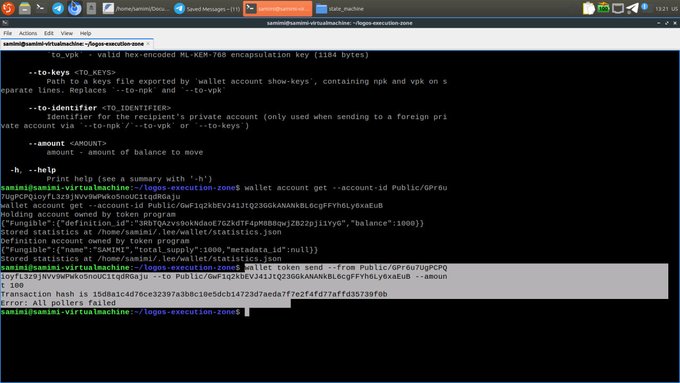Open the Actions menu
This screenshot has width=680, height=383.
pos(28,33)
